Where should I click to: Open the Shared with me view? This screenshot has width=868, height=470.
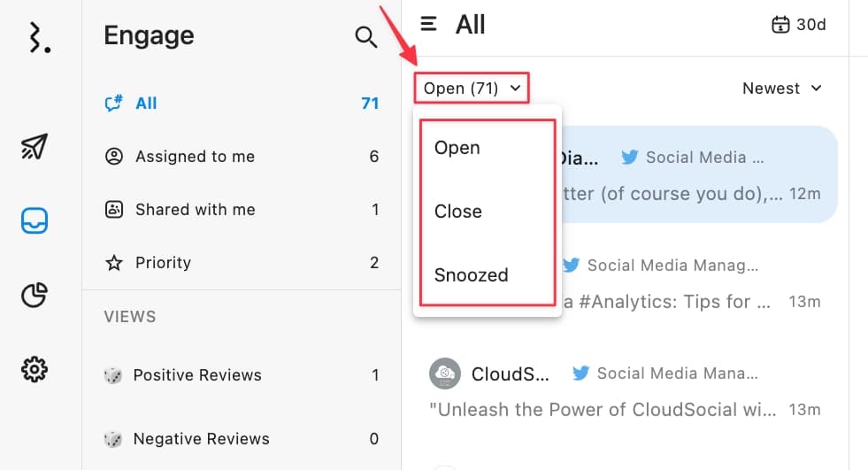click(195, 210)
